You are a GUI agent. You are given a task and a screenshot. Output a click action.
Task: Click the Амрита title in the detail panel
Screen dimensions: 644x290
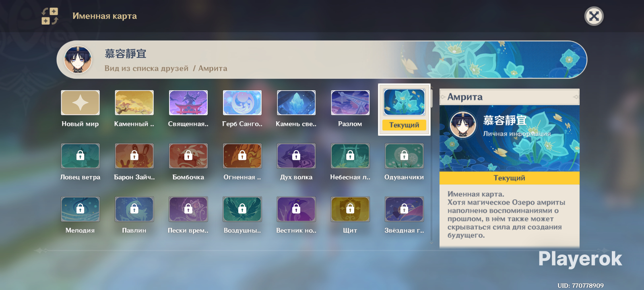point(465,97)
